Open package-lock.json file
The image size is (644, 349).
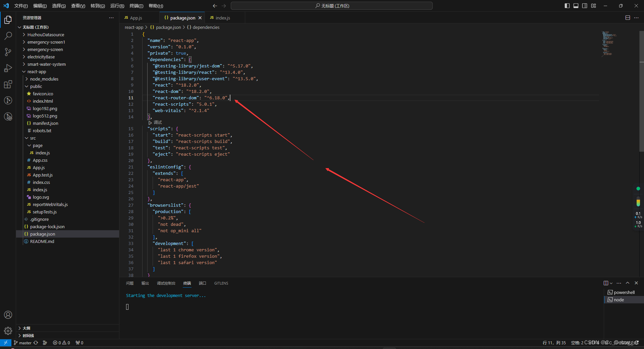coord(47,227)
